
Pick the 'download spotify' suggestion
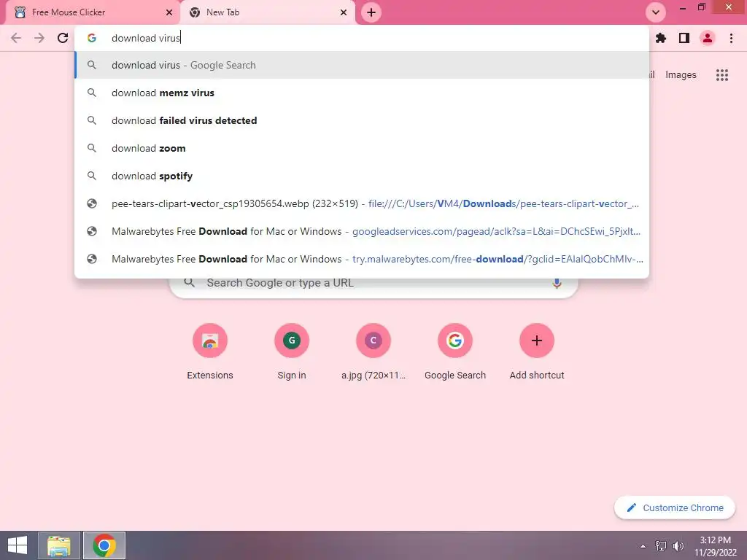click(x=362, y=176)
